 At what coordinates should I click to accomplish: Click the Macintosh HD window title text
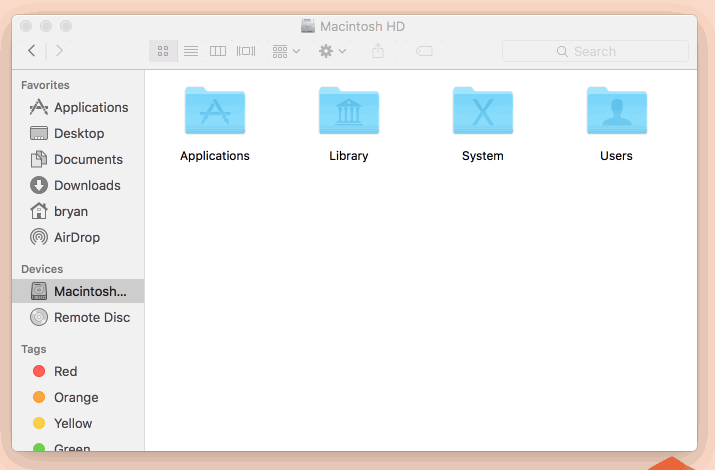point(362,26)
